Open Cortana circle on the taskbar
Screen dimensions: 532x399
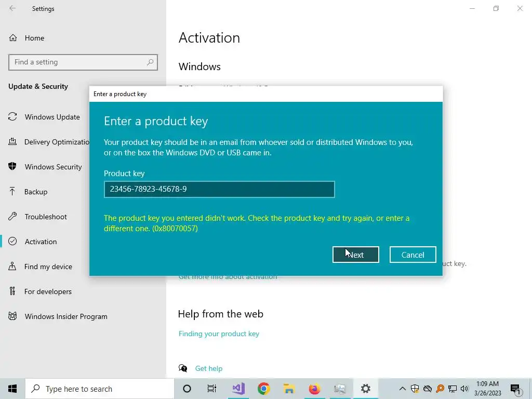coord(187,389)
